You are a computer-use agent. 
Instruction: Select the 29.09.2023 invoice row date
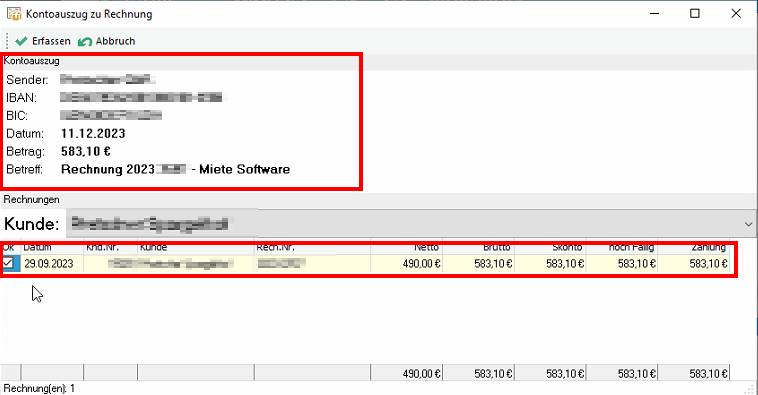point(49,263)
